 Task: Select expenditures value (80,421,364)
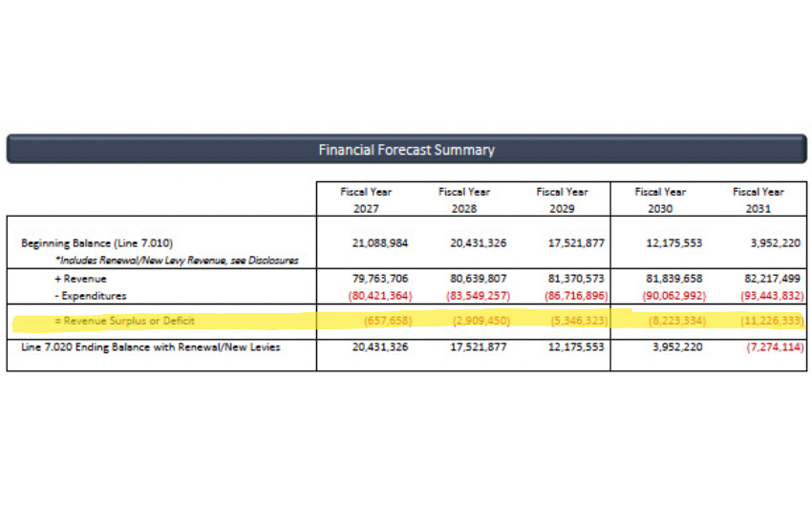380,296
